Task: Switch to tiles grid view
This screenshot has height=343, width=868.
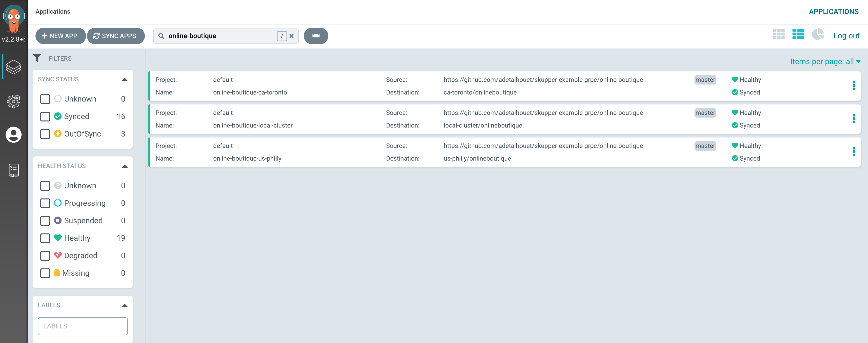Action: pos(778,34)
